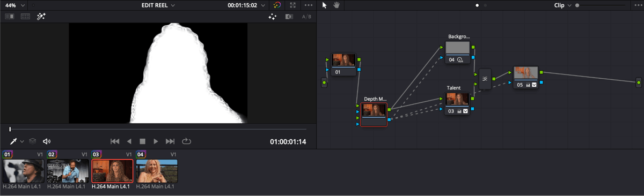Select the Depth Map node
644x196 pixels.
[374, 114]
